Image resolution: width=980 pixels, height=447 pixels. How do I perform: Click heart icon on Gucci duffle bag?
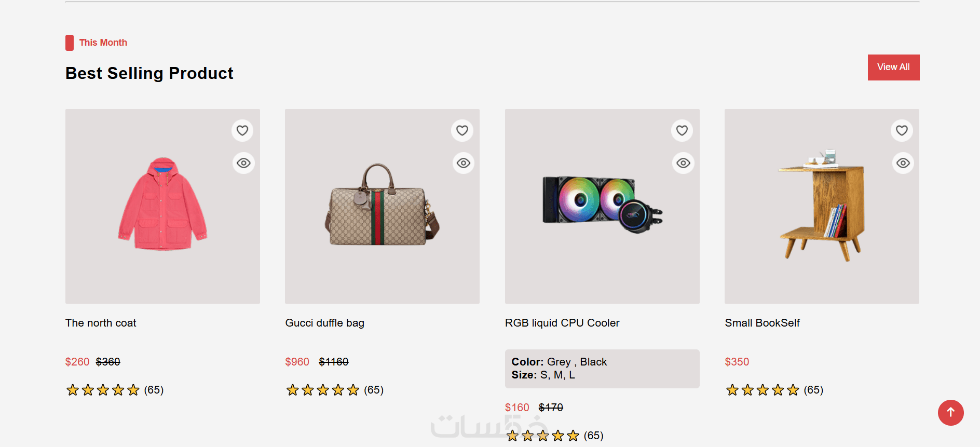tap(462, 130)
